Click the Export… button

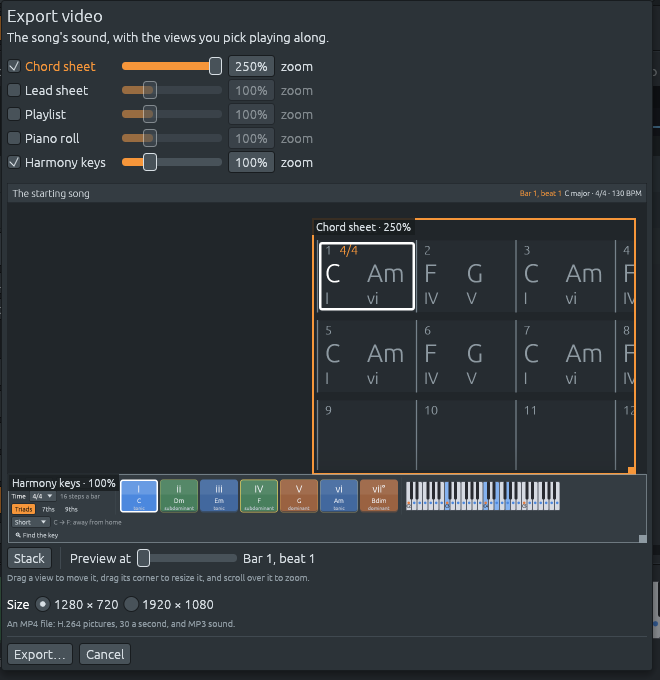pyautogui.click(x=40, y=654)
